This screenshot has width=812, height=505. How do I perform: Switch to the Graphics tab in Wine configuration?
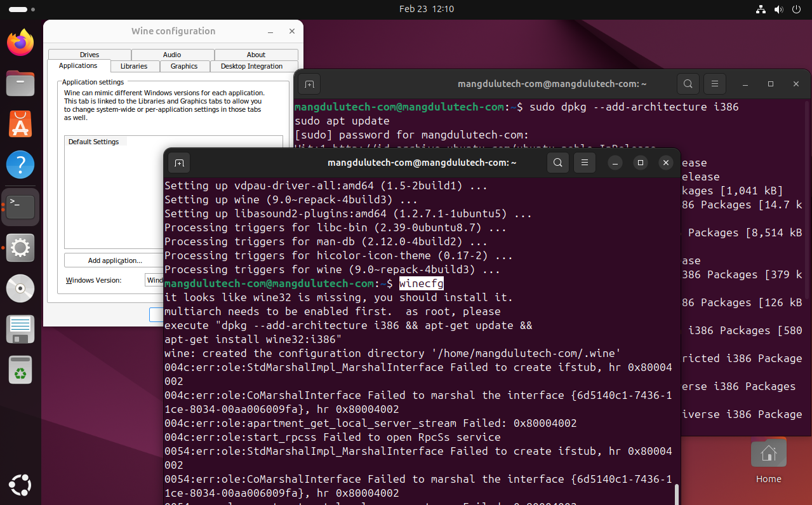pyautogui.click(x=183, y=66)
